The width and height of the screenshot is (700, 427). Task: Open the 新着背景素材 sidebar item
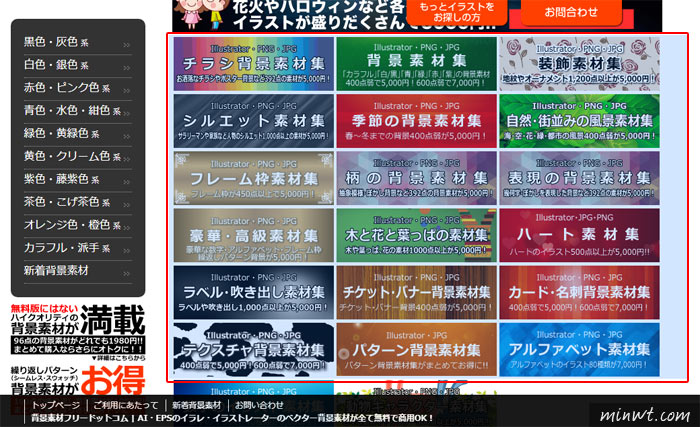pyautogui.click(x=78, y=272)
